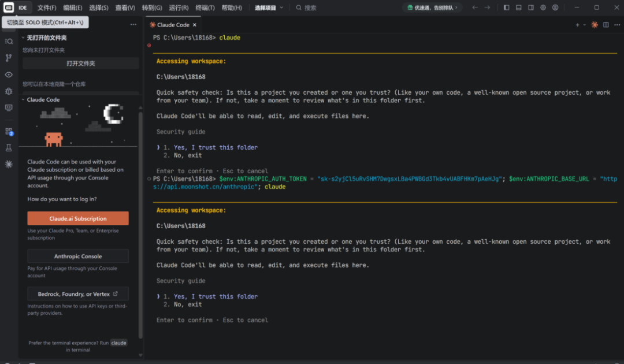Open the user account avatar icon
This screenshot has width=624, height=364.
[x=555, y=8]
